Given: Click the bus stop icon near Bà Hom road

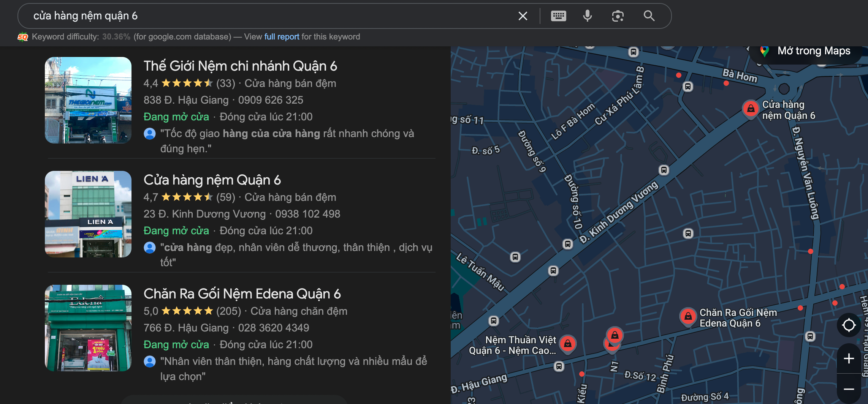Looking at the screenshot, I should click(x=687, y=87).
